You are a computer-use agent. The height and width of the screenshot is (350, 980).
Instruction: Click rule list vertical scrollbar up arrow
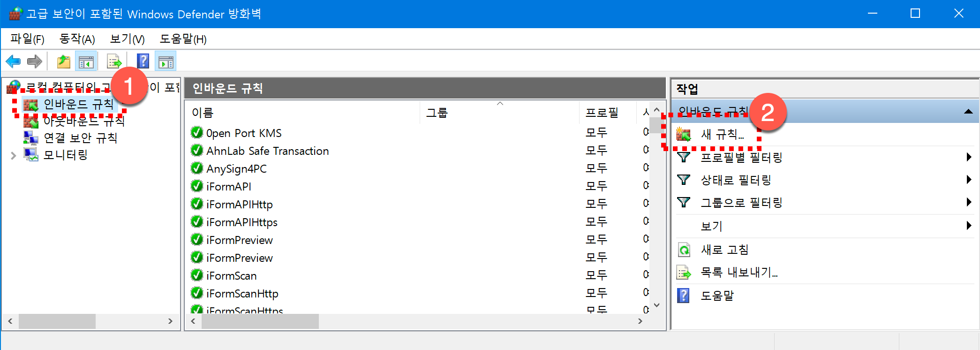click(656, 109)
